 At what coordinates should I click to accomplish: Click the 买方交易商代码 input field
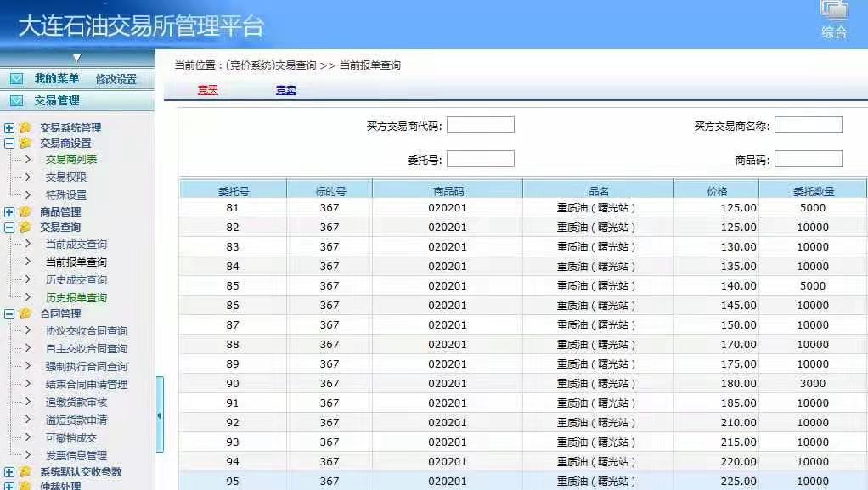pyautogui.click(x=481, y=126)
